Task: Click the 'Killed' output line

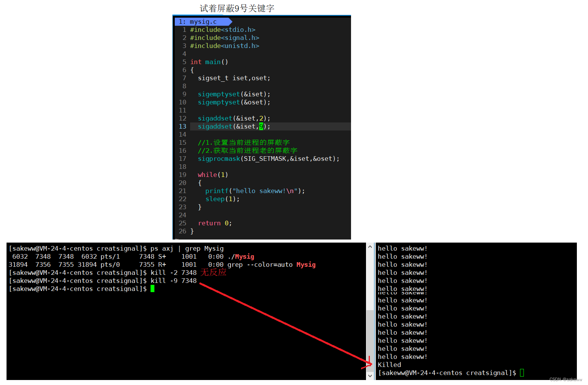Action: pyautogui.click(x=389, y=365)
